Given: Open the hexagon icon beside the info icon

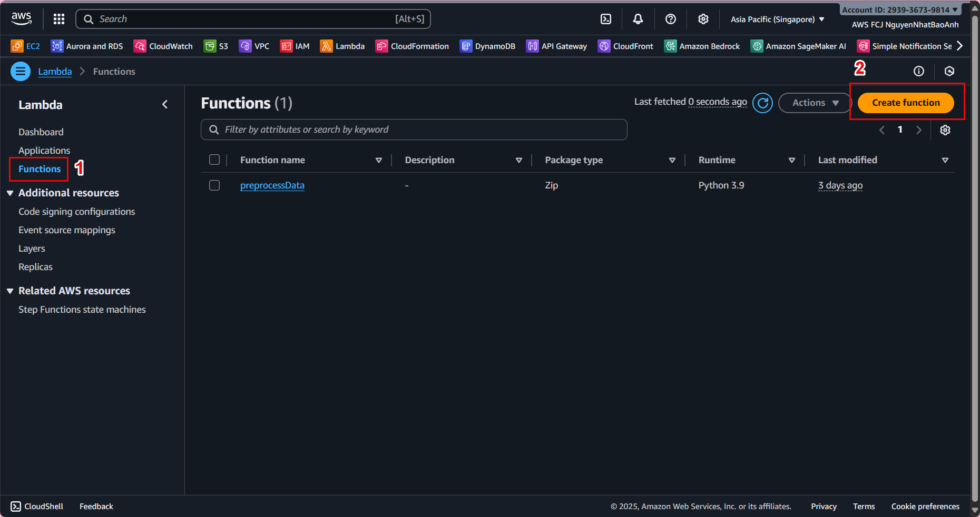Looking at the screenshot, I should point(949,71).
